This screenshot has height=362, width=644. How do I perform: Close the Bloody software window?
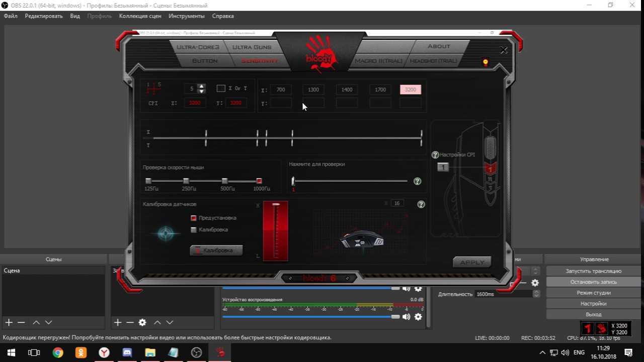(504, 50)
